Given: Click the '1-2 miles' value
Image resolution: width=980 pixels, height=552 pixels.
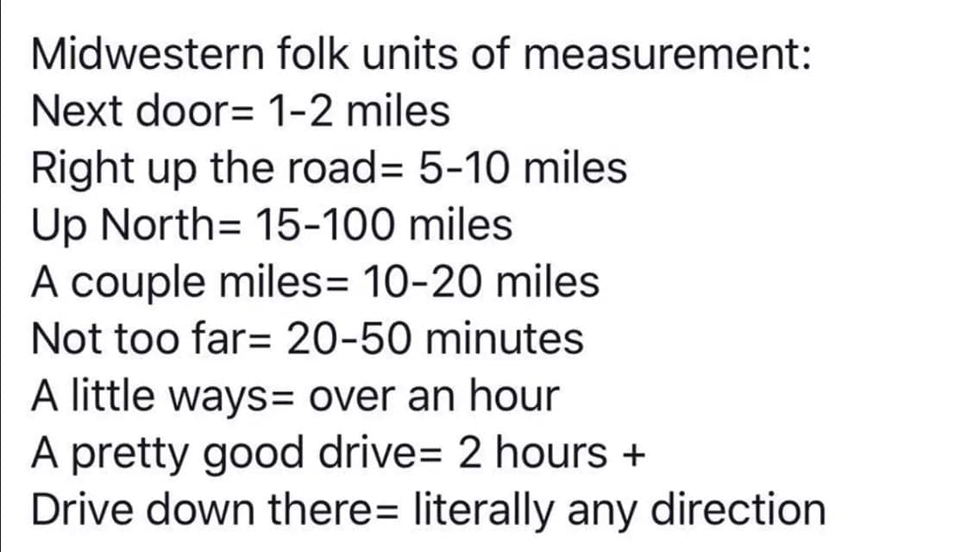Looking at the screenshot, I should (359, 111).
